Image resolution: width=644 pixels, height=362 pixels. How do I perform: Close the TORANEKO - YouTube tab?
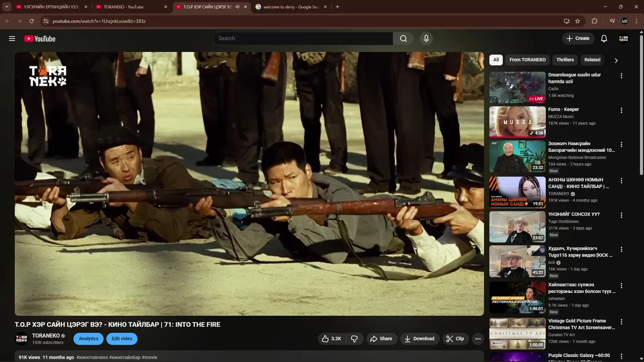coord(166,7)
